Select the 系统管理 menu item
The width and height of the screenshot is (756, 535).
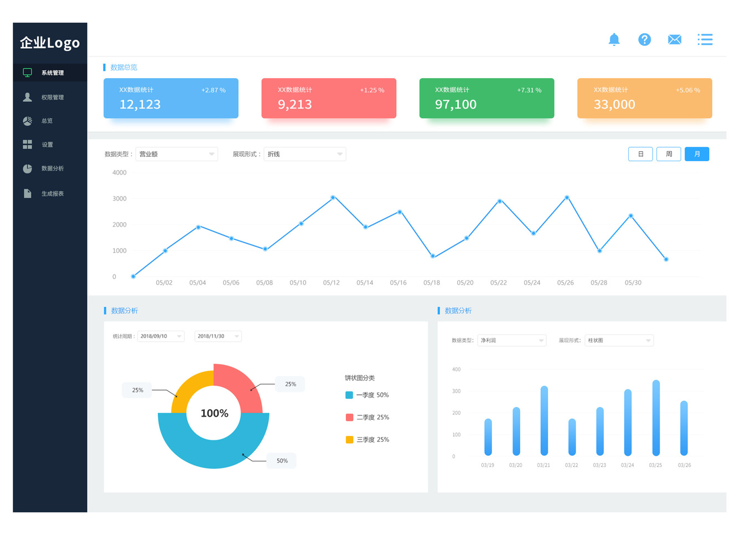[x=50, y=73]
